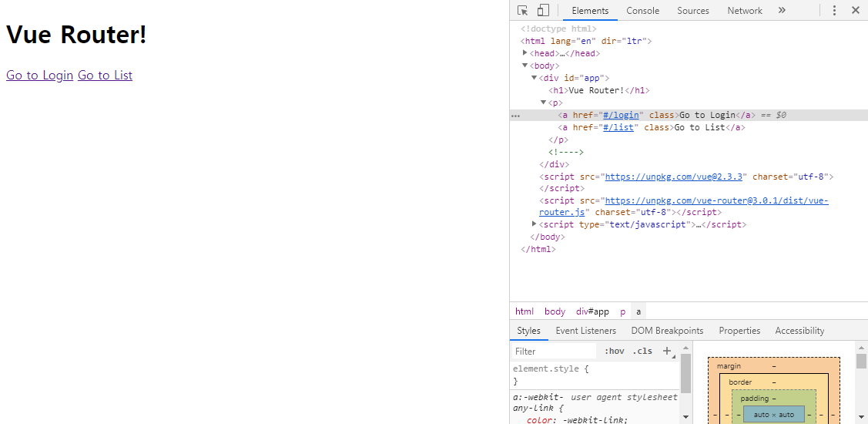Switch to the Elements tab
Screen dimensions: 868x424
click(590, 11)
